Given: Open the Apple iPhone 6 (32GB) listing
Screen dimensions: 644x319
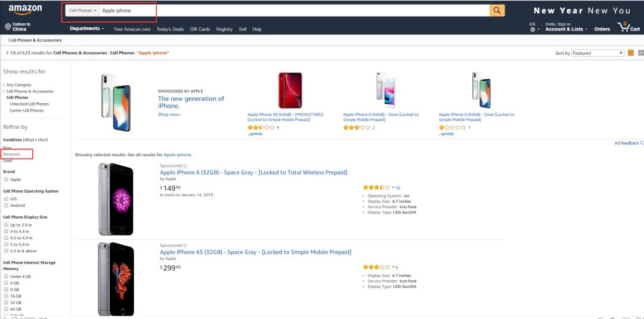Looking at the screenshot, I should [253, 172].
